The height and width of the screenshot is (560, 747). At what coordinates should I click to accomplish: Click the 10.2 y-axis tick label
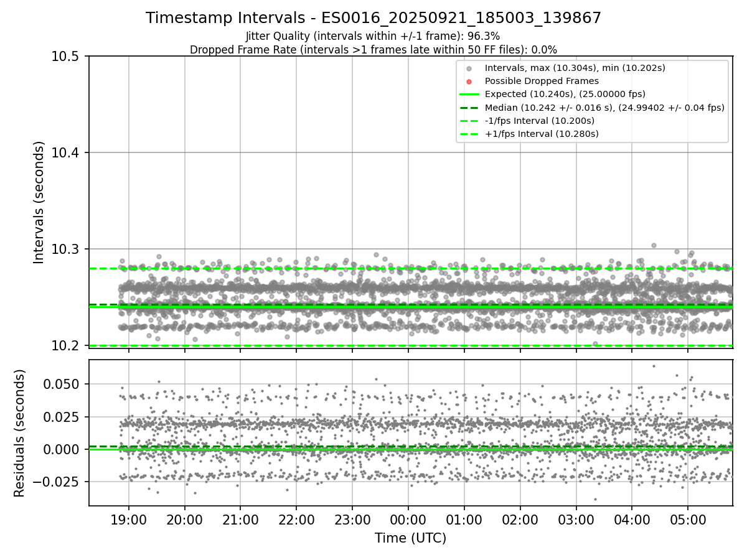pos(66,345)
